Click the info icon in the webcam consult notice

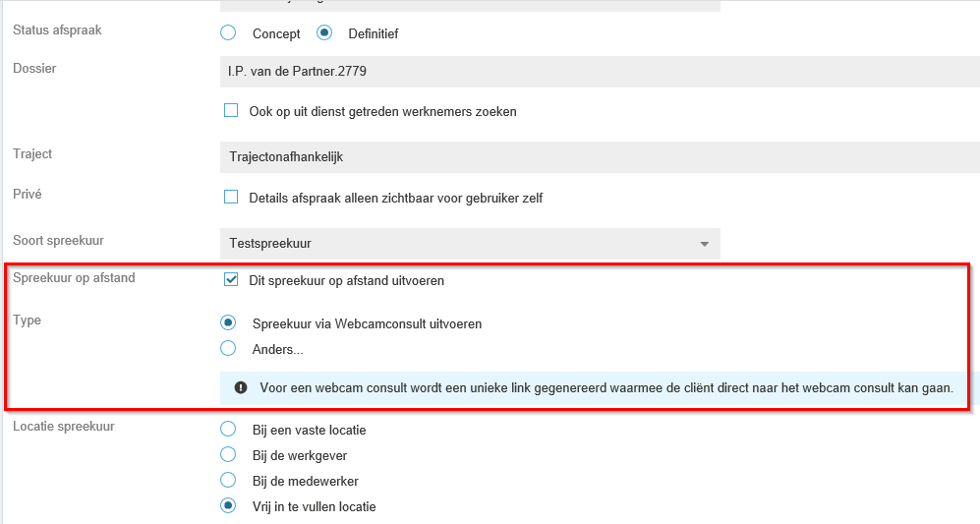pyautogui.click(x=241, y=387)
